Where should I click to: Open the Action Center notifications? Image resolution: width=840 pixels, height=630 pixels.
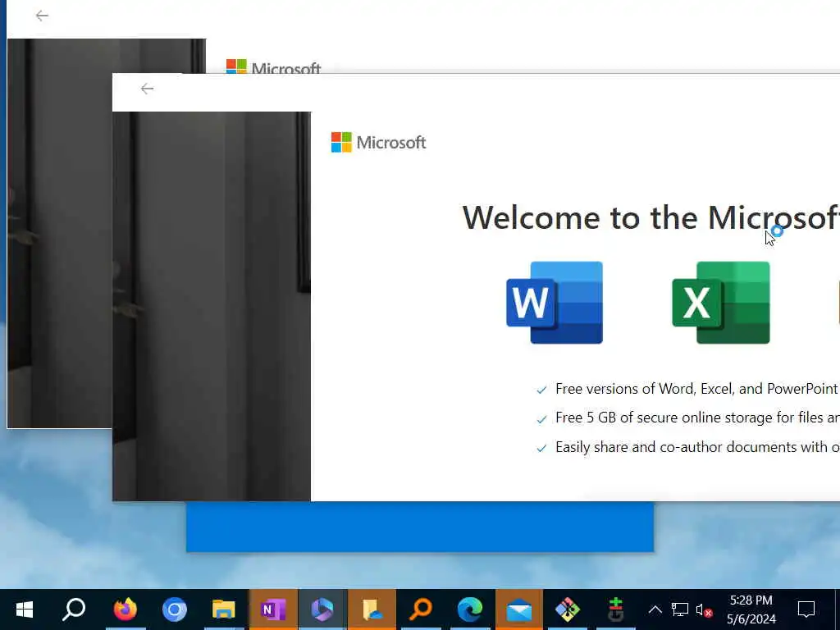[x=806, y=609]
